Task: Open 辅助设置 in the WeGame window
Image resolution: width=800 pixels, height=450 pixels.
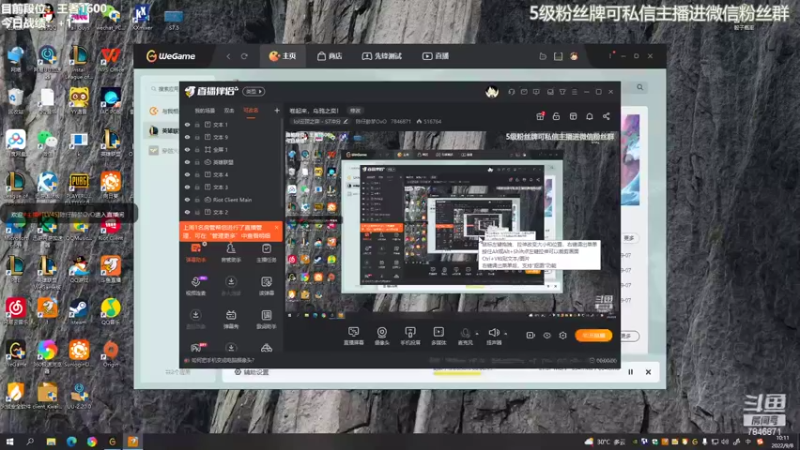Action: point(252,372)
